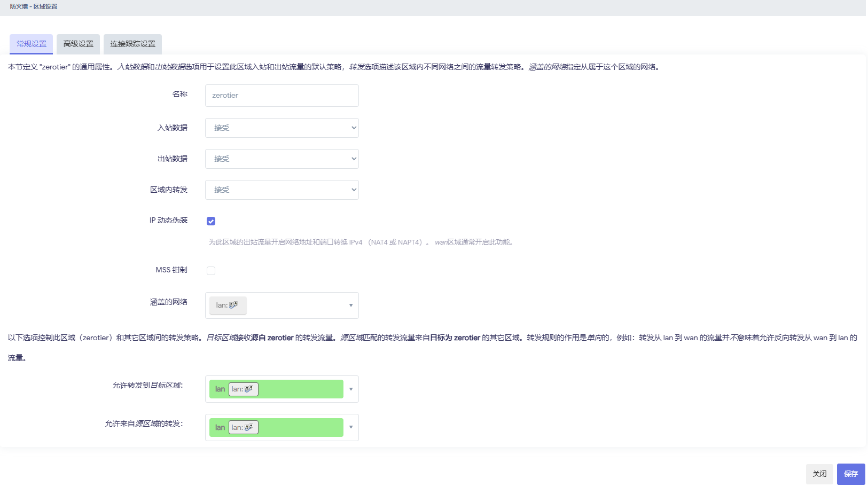
Task: Select the 常规设置 tab
Action: pos(30,44)
